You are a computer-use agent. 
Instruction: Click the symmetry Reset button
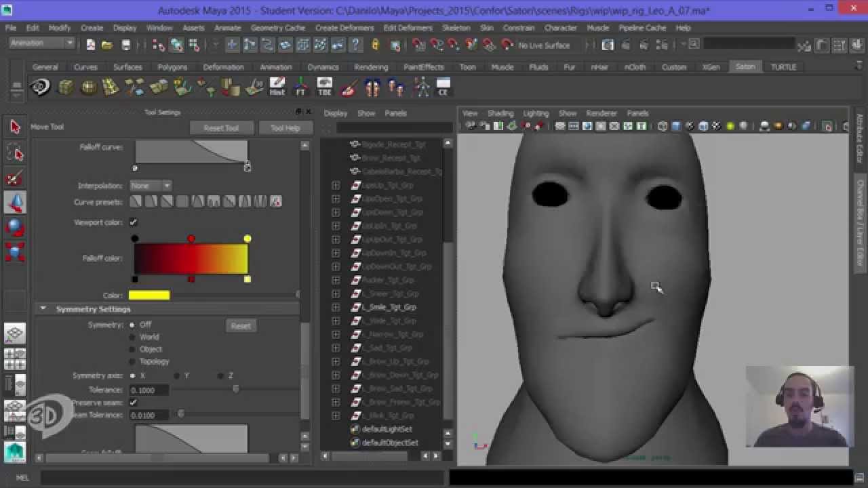click(x=241, y=326)
